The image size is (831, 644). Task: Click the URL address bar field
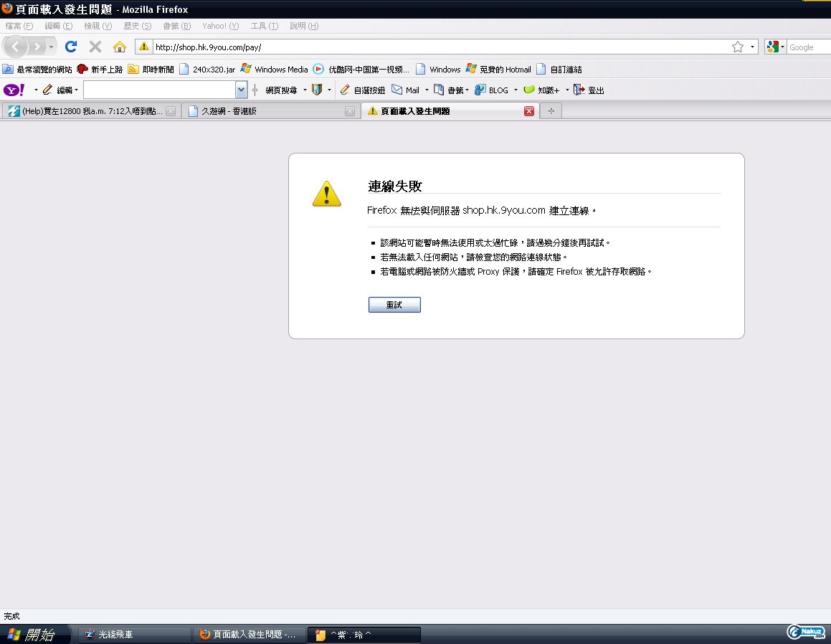(x=430, y=47)
